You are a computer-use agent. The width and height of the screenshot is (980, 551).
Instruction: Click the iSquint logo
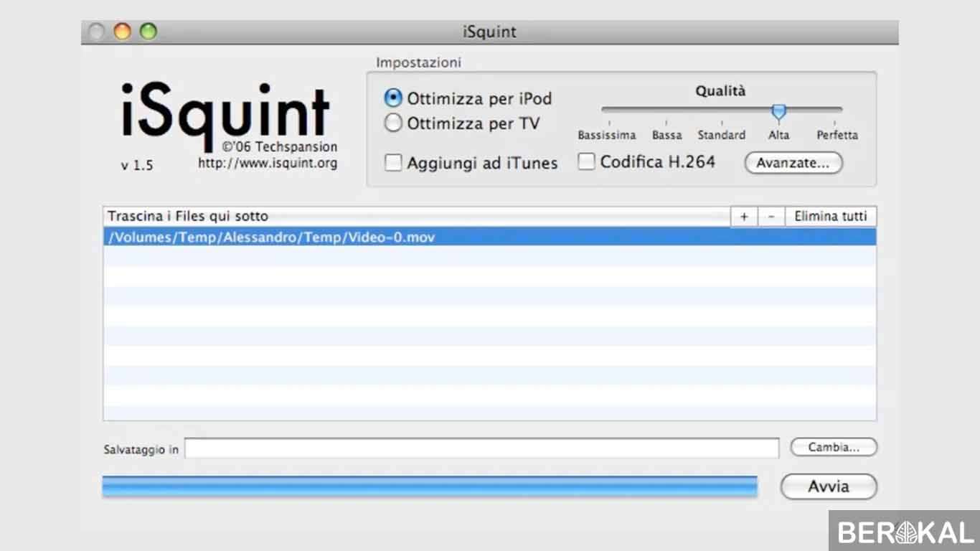click(225, 116)
